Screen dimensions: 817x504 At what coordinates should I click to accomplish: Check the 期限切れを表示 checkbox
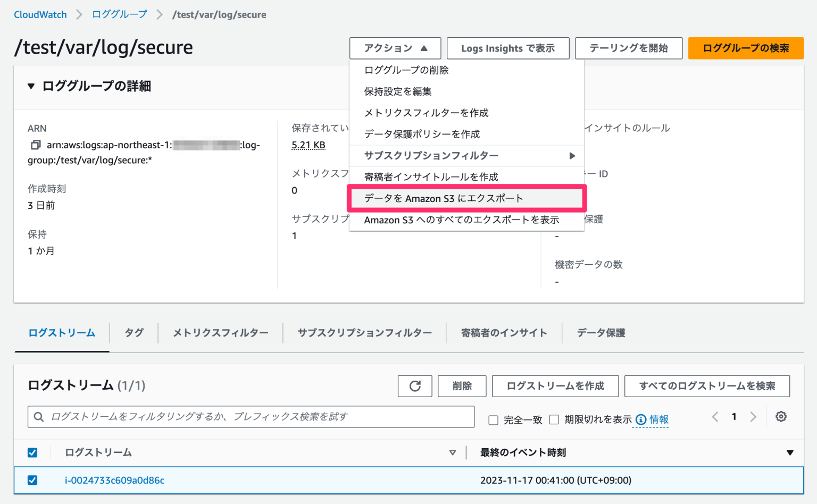pyautogui.click(x=554, y=419)
